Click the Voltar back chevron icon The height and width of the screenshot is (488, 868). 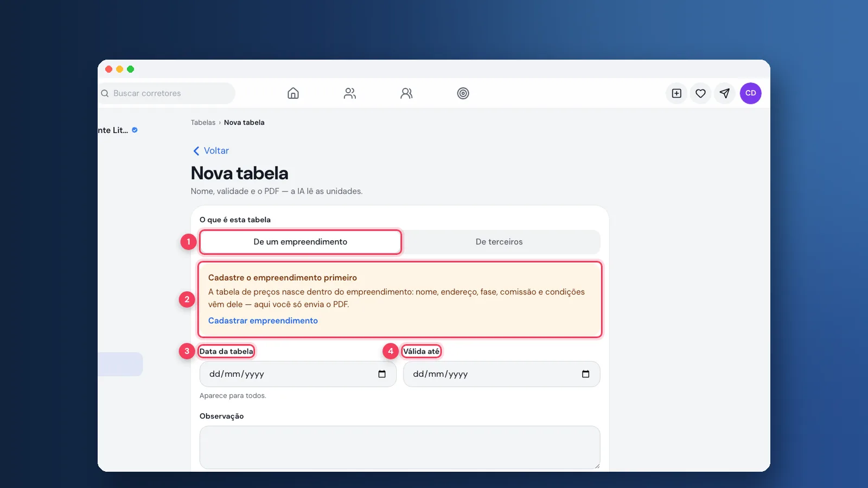[x=196, y=151]
